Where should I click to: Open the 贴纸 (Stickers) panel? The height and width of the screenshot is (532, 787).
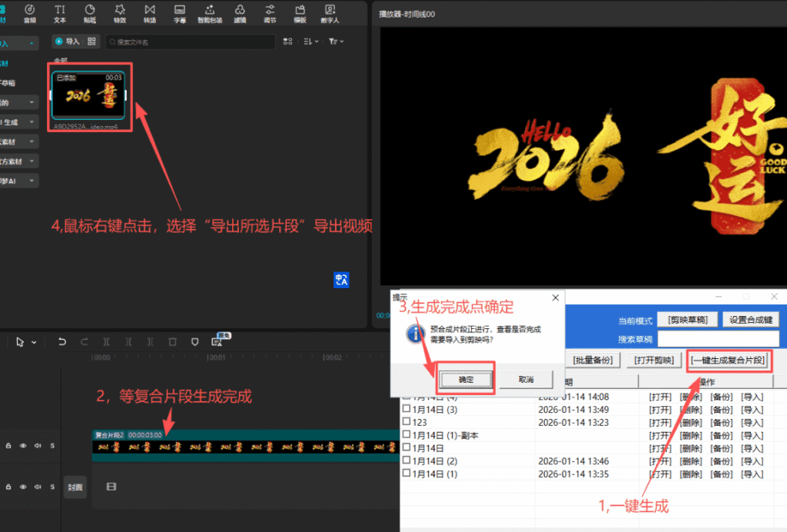(x=91, y=13)
